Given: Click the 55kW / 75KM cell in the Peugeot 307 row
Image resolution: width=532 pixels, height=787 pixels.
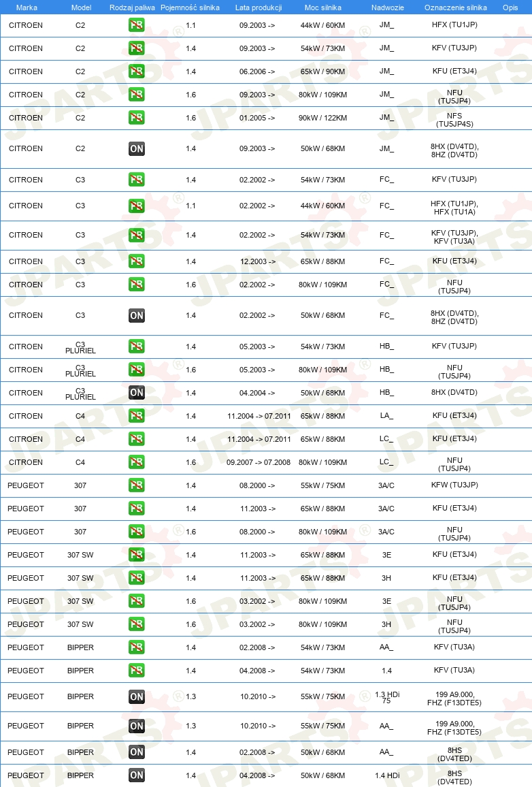Looking at the screenshot, I should tap(323, 485).
